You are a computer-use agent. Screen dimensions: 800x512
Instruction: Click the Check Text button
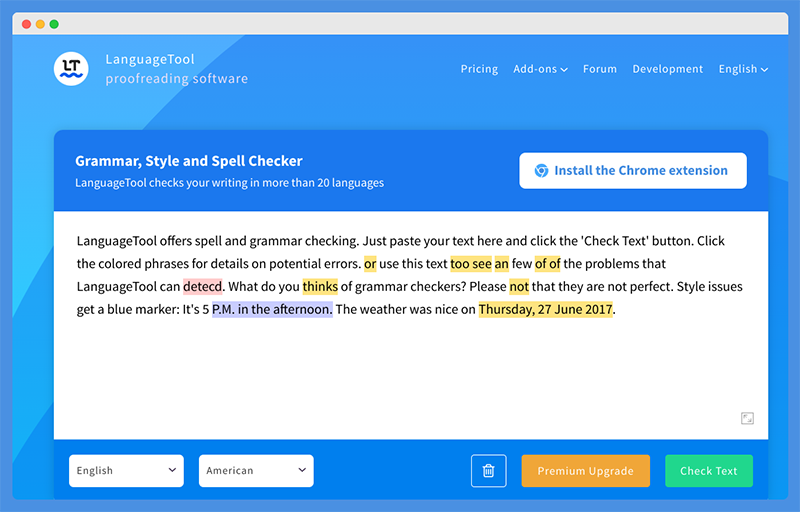coord(709,471)
